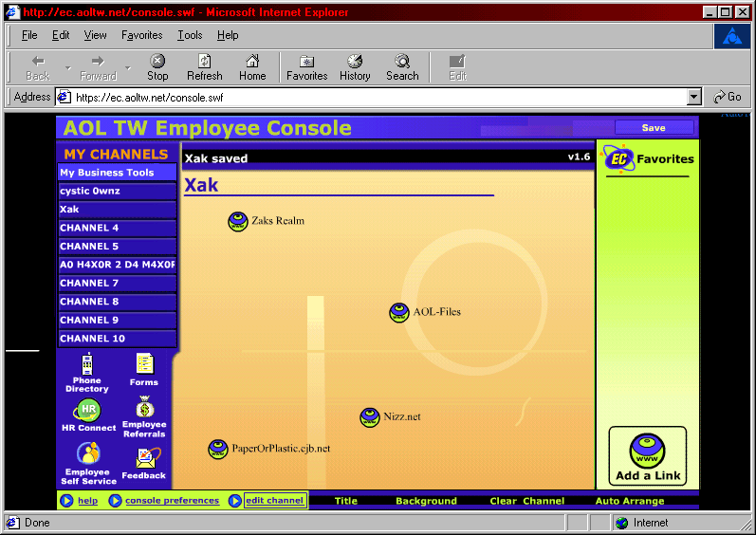Select the cystic 0wnz channel
756x535 pixels.
[x=118, y=191]
